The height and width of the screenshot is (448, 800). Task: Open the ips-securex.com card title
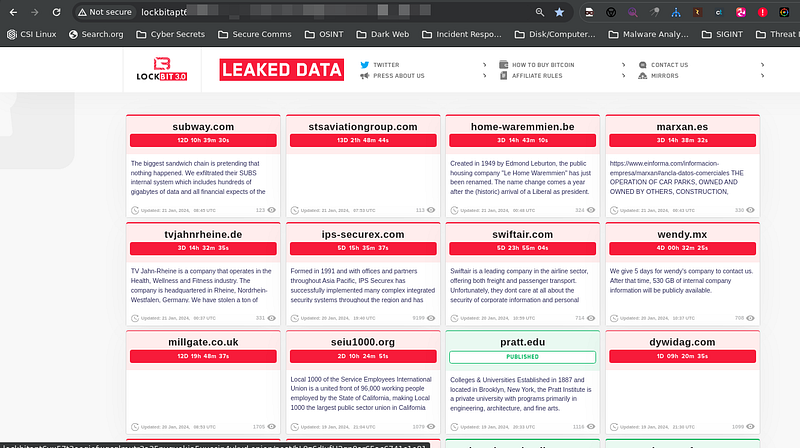(x=363, y=234)
